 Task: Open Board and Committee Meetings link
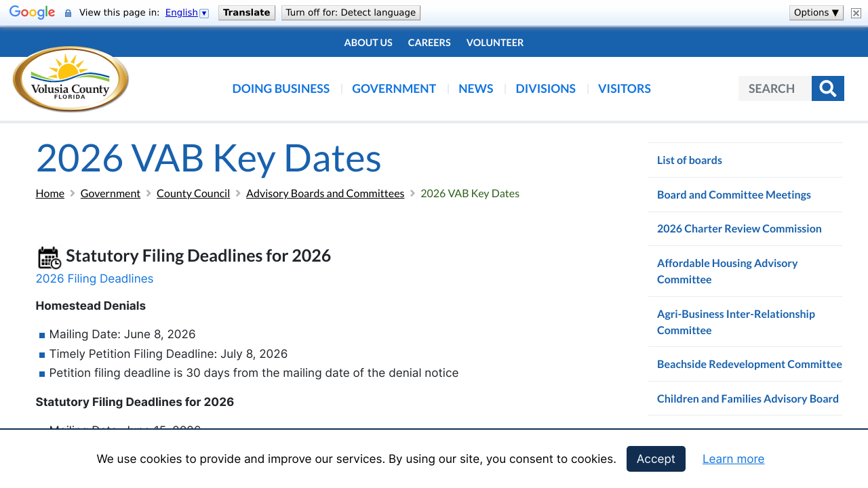pyautogui.click(x=734, y=195)
